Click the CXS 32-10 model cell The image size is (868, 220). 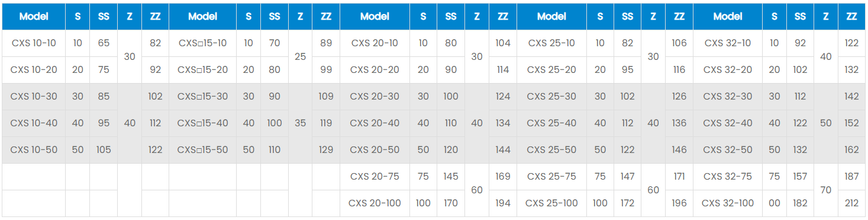[727, 43]
